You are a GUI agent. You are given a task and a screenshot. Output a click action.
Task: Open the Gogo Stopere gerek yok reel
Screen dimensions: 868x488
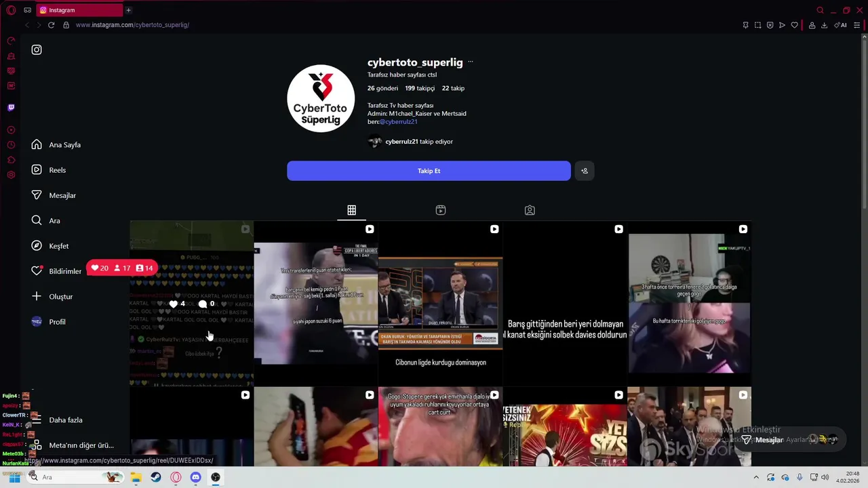(440, 427)
